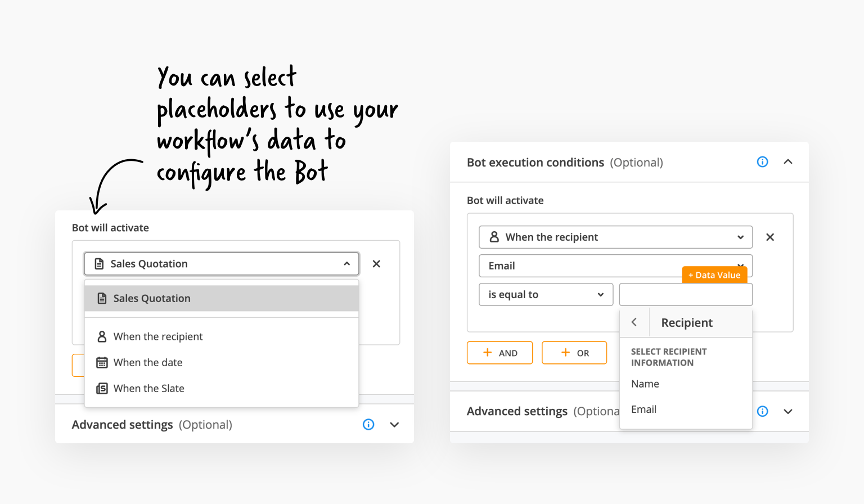The width and height of the screenshot is (864, 504).
Task: Click the info icon in left Advanced settings bar
Action: pos(368,424)
